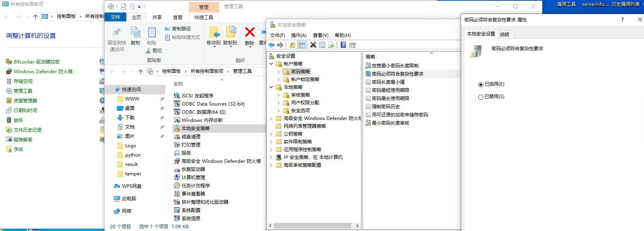Expand the 帐户锁定策略 node
Screen dimensions: 644x231
(278, 79)
